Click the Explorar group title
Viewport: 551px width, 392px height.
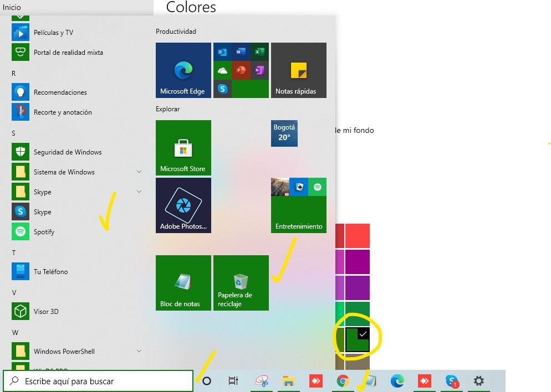pos(167,109)
